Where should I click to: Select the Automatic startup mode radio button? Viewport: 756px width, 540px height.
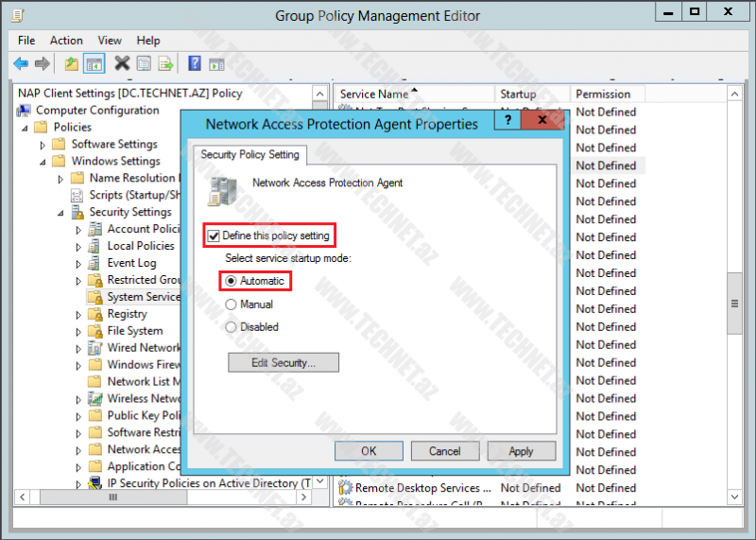[231, 281]
